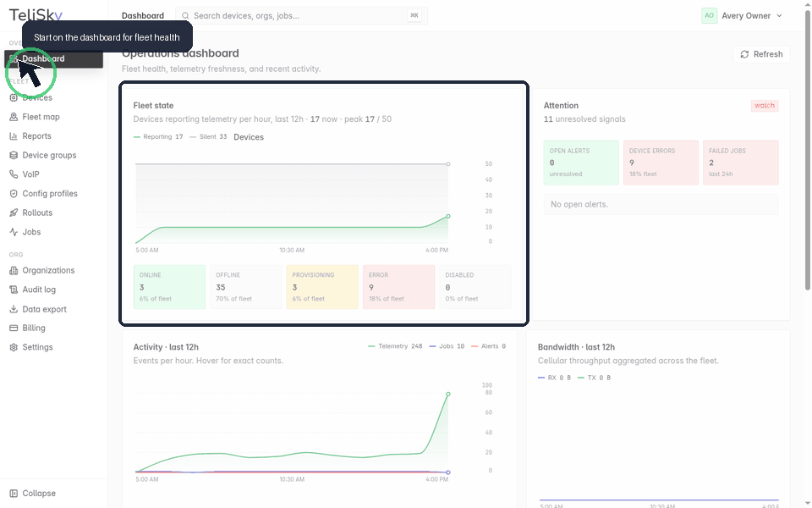Click the 'Activity · last 12h' heading
Viewport: 812px width, 508px height.
click(166, 347)
